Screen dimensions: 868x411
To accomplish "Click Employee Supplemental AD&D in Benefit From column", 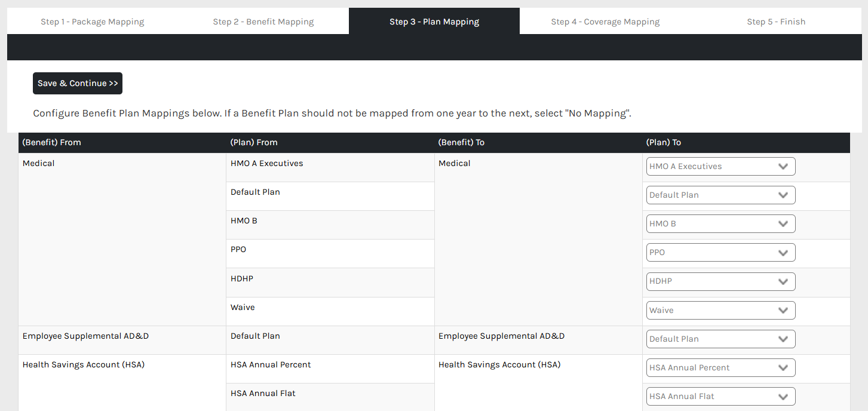I will click(85, 336).
